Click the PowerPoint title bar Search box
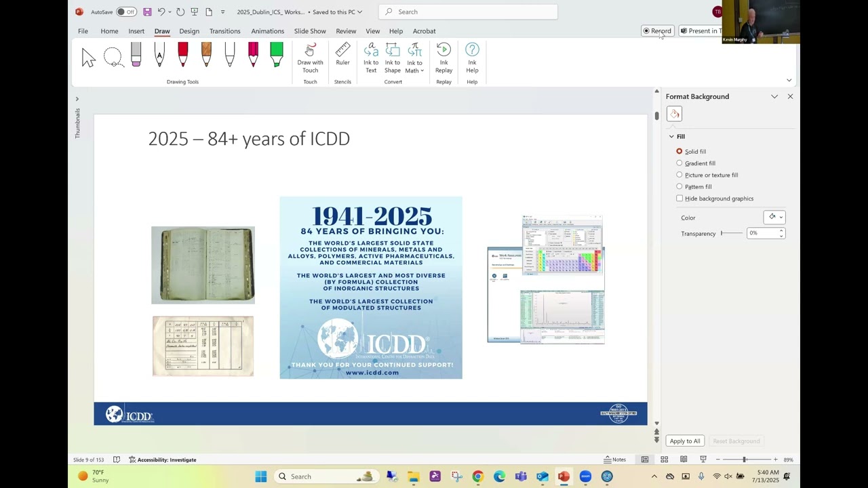Viewport: 868px width, 488px height. tap(468, 12)
